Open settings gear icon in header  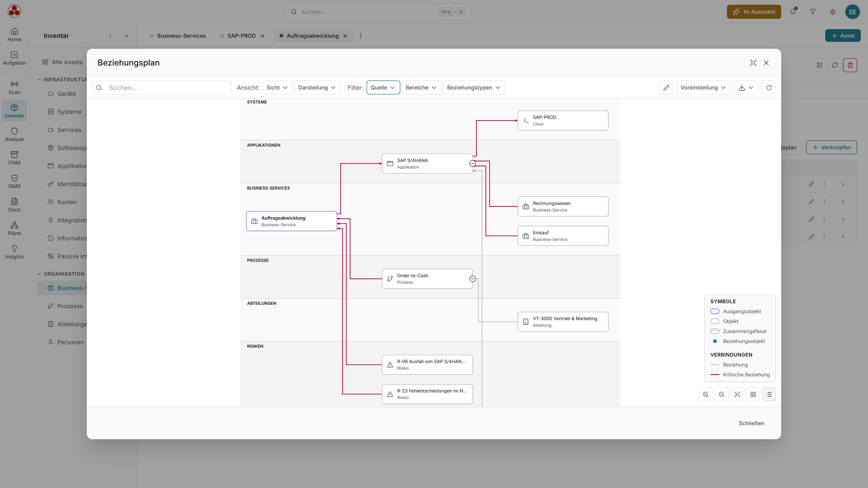point(833,12)
